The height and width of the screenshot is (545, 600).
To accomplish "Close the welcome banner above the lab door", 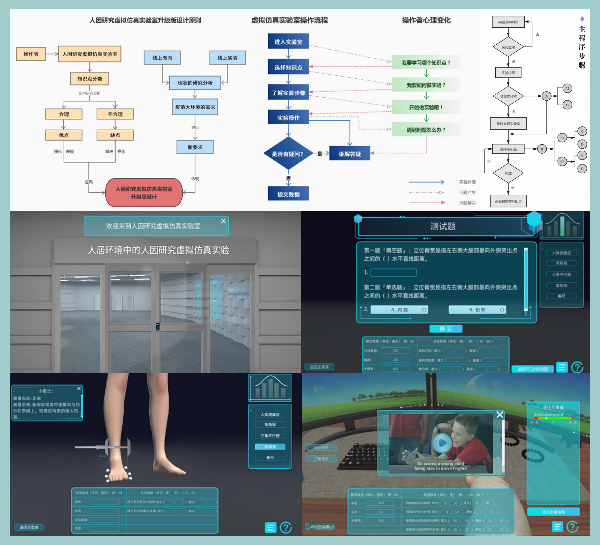I will pos(223,220).
